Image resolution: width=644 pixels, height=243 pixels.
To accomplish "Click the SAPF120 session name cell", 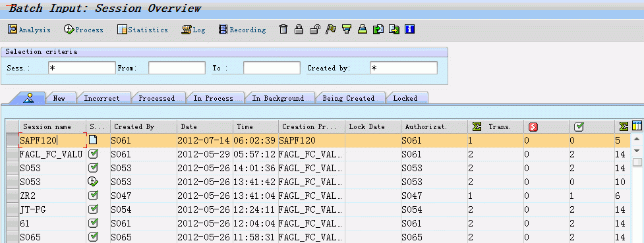I will (53, 140).
